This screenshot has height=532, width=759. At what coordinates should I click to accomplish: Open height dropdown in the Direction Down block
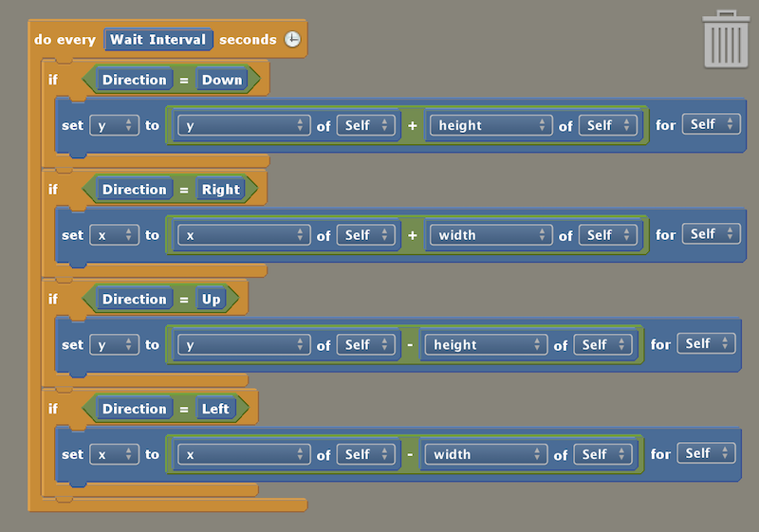(491, 125)
